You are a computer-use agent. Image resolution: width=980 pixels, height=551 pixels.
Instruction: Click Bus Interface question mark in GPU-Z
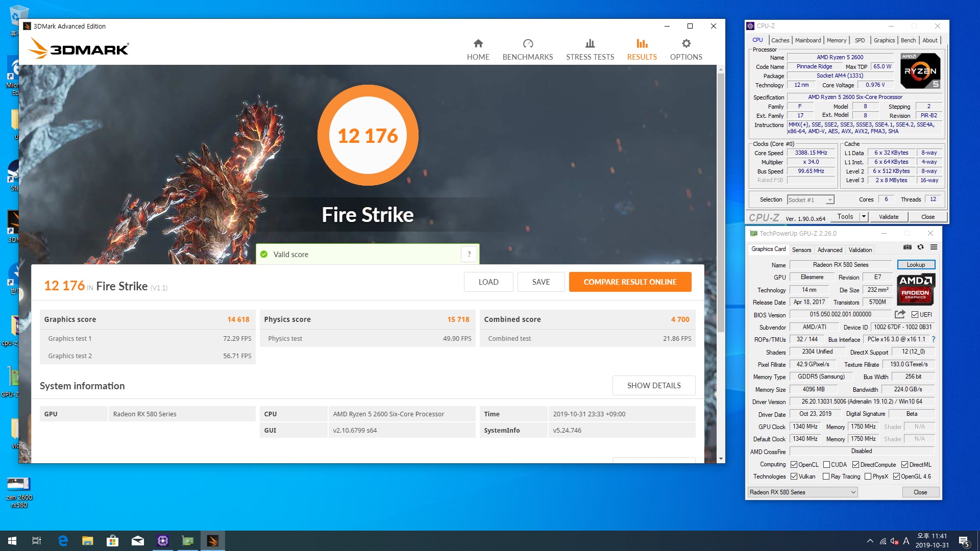[x=934, y=339]
